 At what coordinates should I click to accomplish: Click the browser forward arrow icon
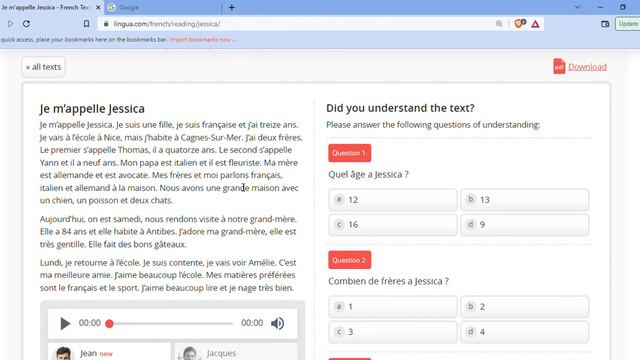pos(10,24)
